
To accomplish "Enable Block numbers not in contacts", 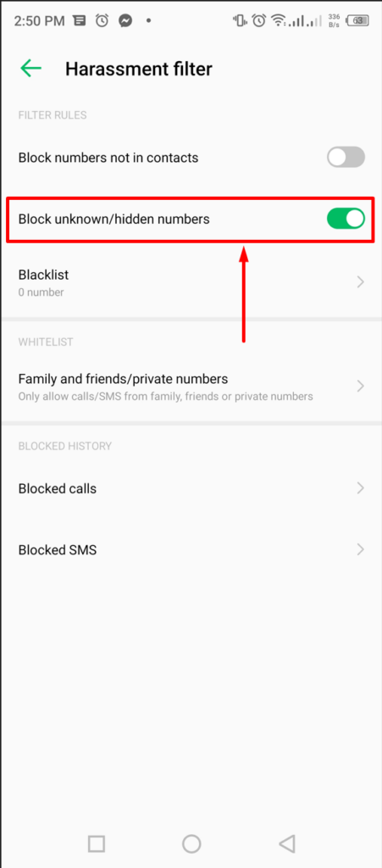I will click(x=346, y=157).
